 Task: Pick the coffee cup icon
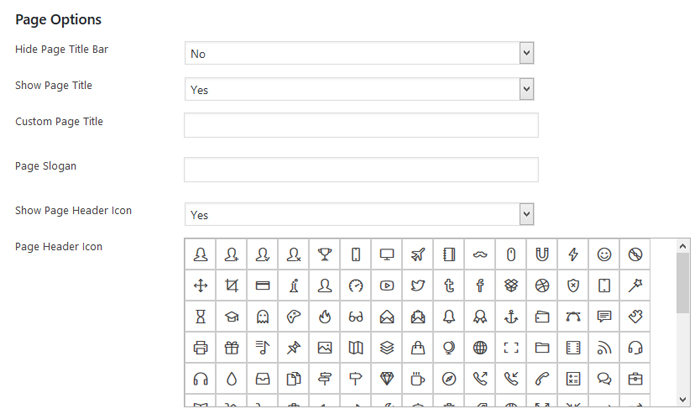pyautogui.click(x=417, y=379)
